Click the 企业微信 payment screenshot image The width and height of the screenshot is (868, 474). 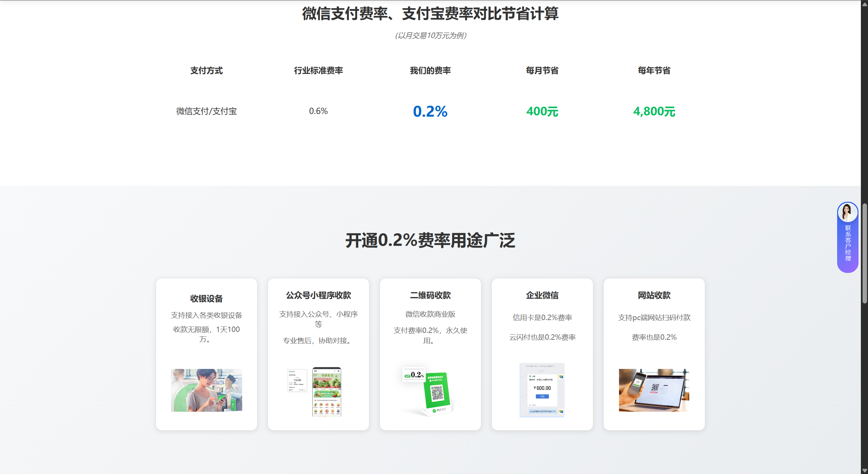tap(542, 390)
